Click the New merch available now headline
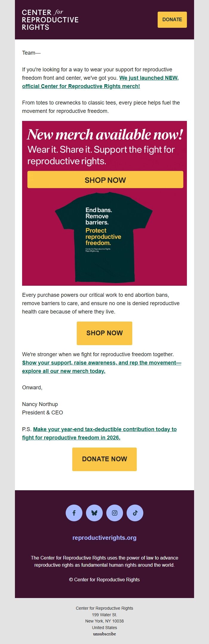Image resolution: width=209 pixels, height=644 pixels. point(105,135)
